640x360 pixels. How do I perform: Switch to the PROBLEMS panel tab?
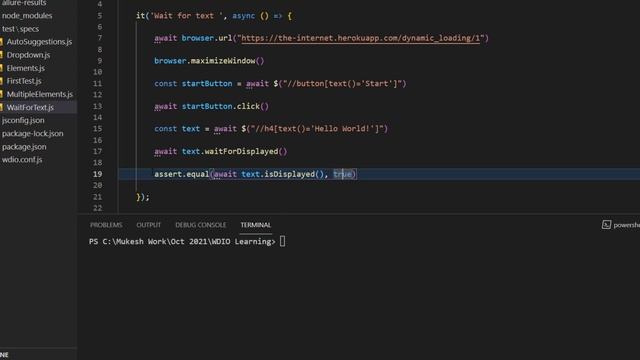tap(106, 225)
